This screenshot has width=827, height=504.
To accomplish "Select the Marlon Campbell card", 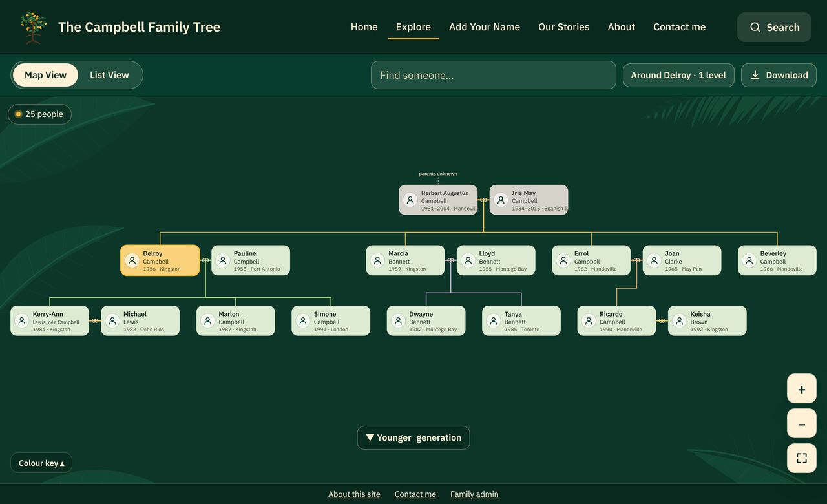I will [235, 320].
